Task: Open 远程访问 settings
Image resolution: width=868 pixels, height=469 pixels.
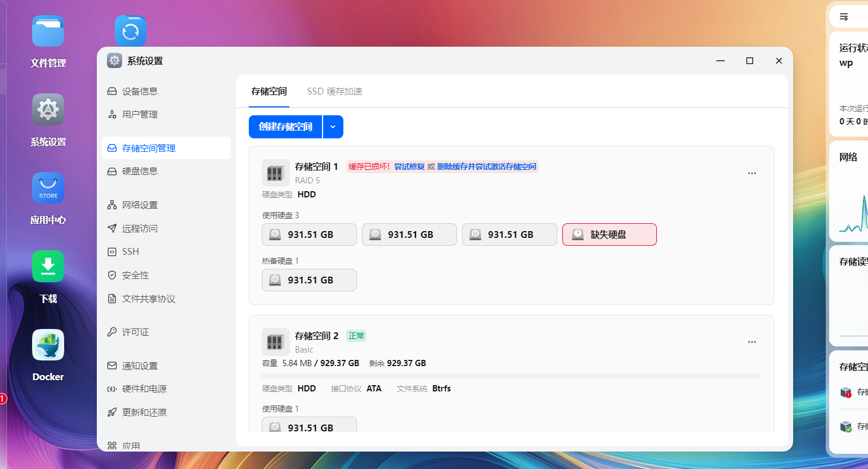Action: click(x=166, y=228)
